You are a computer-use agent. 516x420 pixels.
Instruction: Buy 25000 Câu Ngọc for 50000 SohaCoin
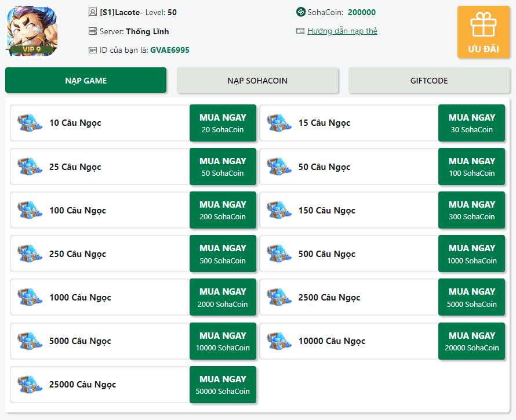click(x=223, y=385)
